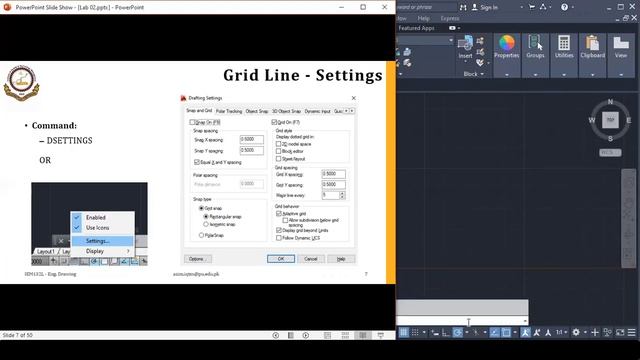640x360 pixels.
Task: Click the auto-add annotation scales icon
Action: point(537,332)
